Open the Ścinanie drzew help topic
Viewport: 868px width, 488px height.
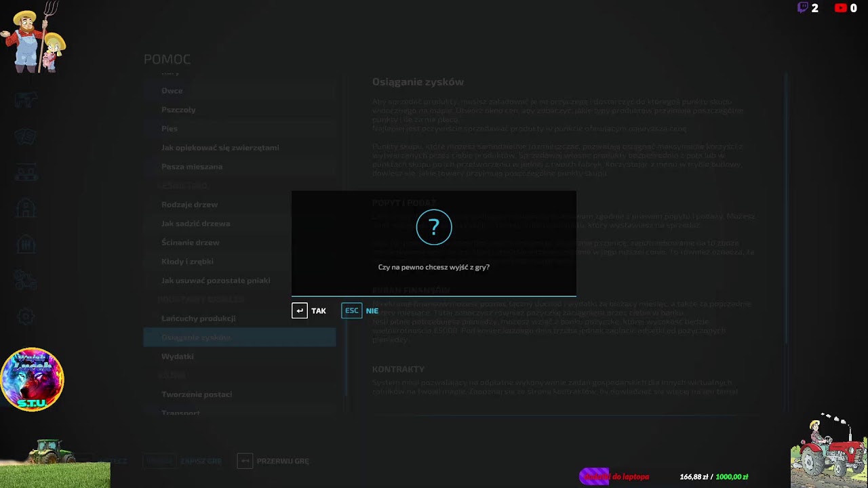[239, 242]
